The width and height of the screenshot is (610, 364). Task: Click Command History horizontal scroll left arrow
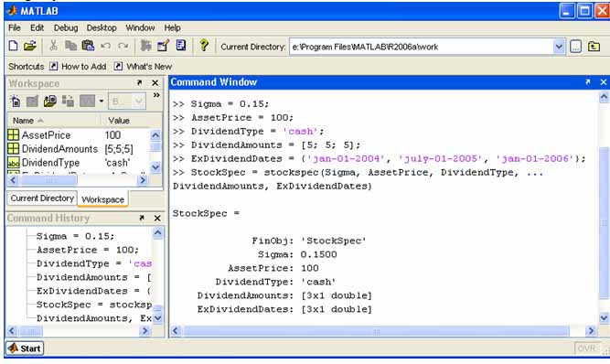pyautogui.click(x=12, y=331)
